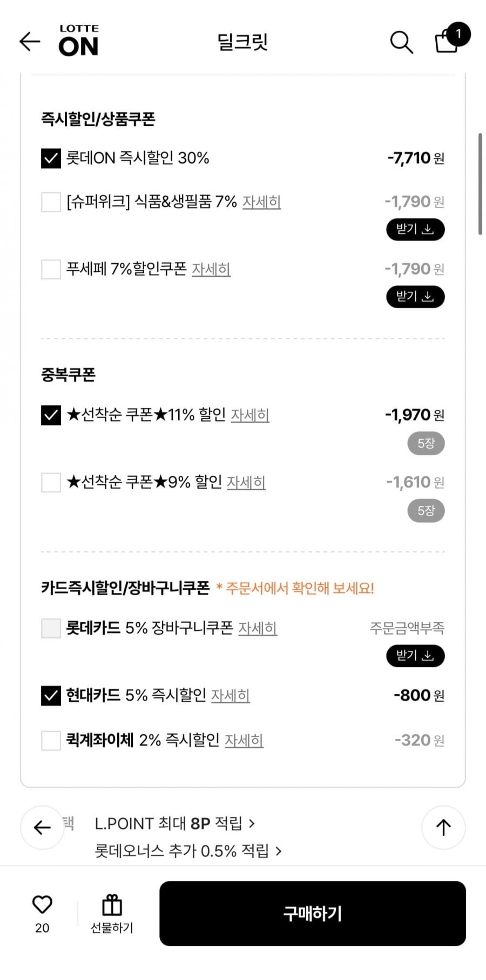Download the 슈퍼위크 식품&생필품 7% coupon
This screenshot has width=486, height=980.
click(415, 230)
